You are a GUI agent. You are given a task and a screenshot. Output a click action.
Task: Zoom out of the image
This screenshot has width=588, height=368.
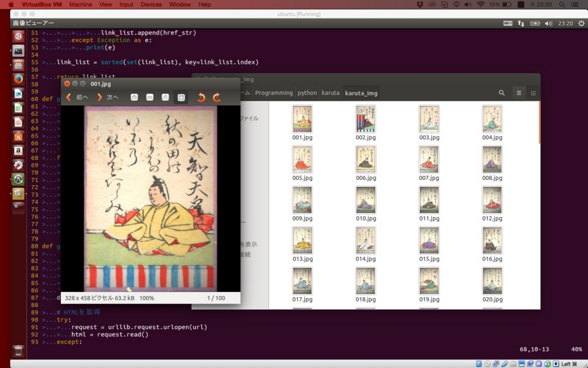pos(150,98)
